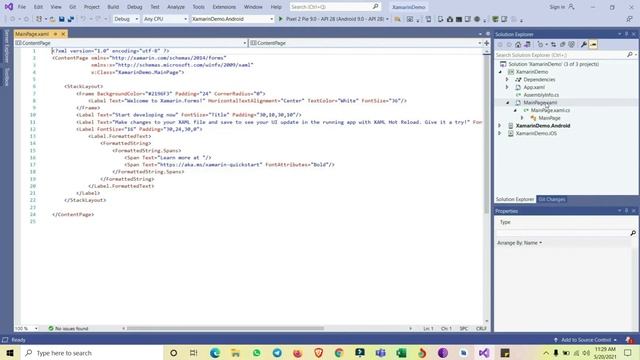Open the Pixel 2 Pie device dropdown arrow

point(387,19)
